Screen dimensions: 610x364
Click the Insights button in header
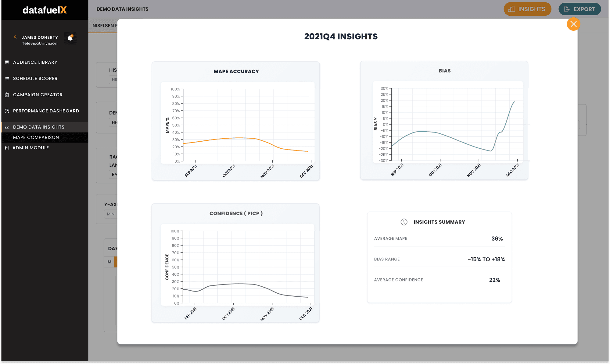[527, 9]
